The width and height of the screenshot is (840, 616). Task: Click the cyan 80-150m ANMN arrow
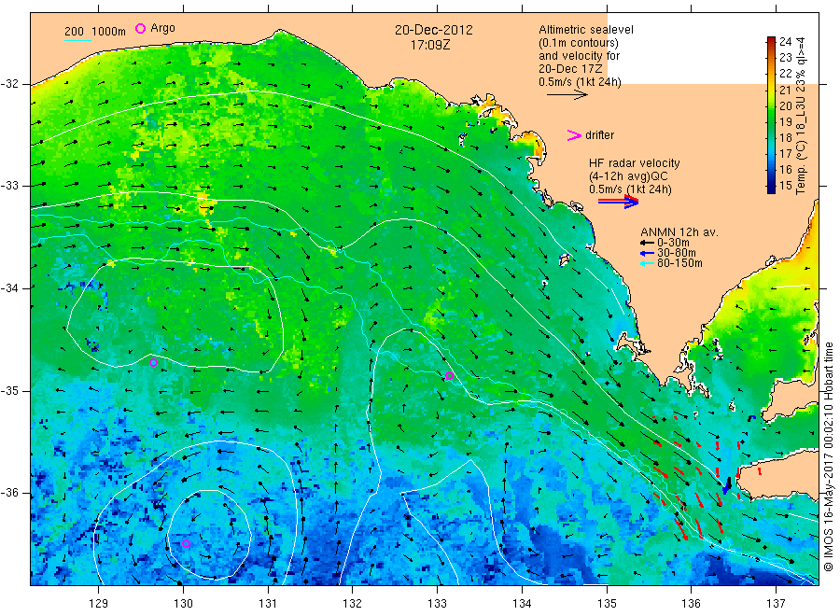648,263
